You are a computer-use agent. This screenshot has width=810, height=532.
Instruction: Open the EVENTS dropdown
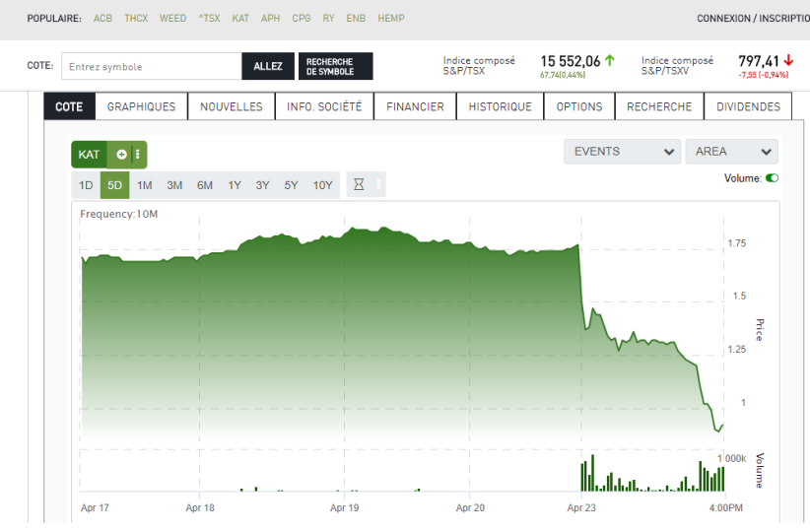click(622, 152)
